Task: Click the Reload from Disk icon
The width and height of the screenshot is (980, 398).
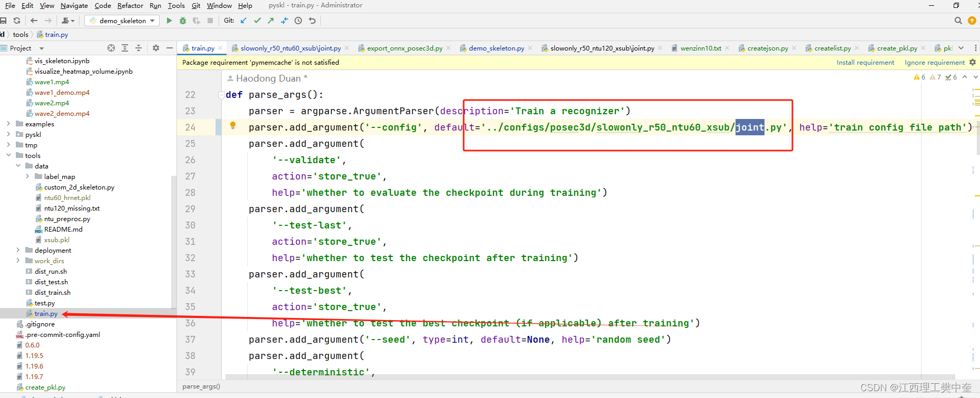Action: (17, 21)
